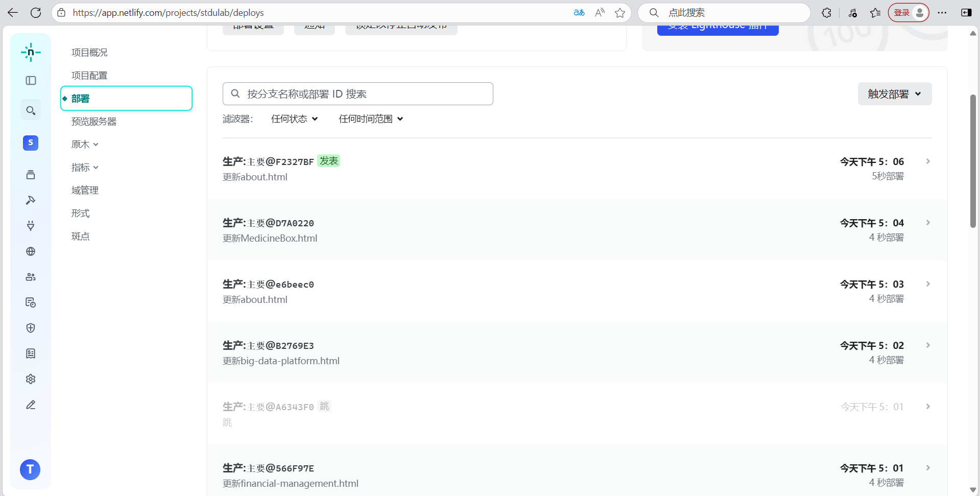The image size is (980, 496).
Task: Open the 任何状态 filter dropdown
Action: tap(295, 119)
